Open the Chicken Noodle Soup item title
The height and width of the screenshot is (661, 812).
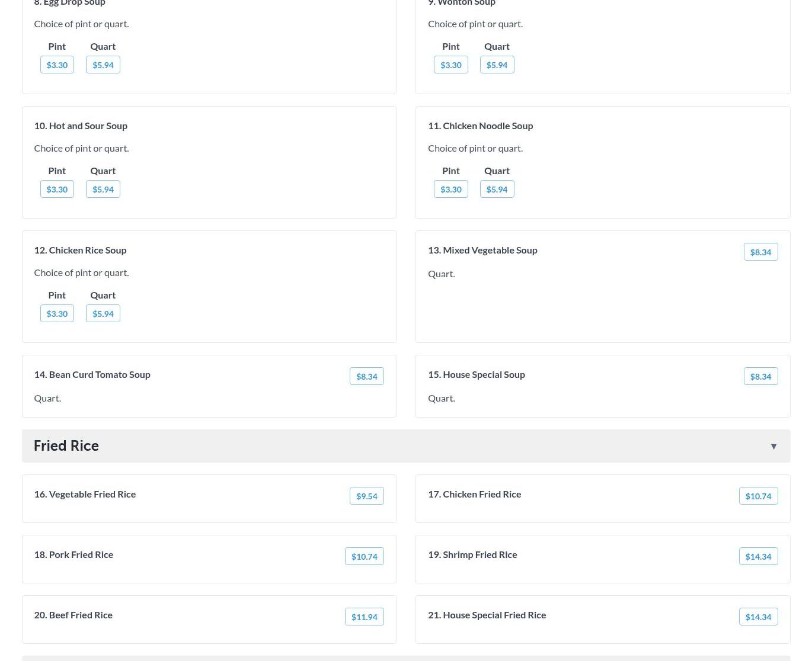click(480, 126)
